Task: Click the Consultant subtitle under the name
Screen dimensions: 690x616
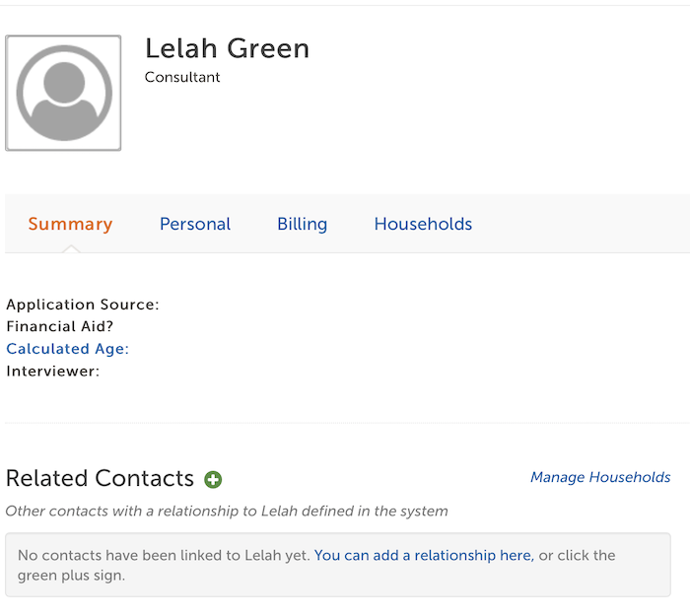Action: pos(182,77)
